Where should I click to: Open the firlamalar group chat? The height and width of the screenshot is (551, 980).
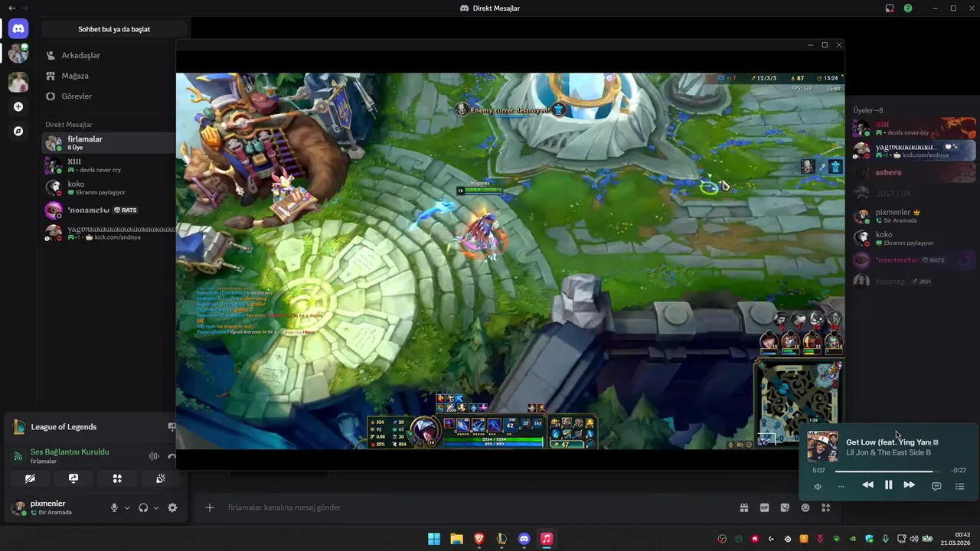click(x=108, y=142)
